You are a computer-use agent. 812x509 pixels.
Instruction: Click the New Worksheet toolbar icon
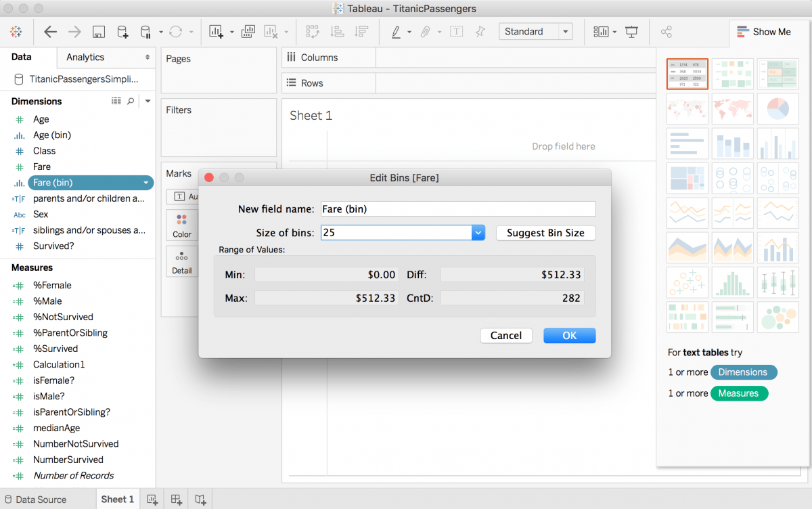[216, 32]
